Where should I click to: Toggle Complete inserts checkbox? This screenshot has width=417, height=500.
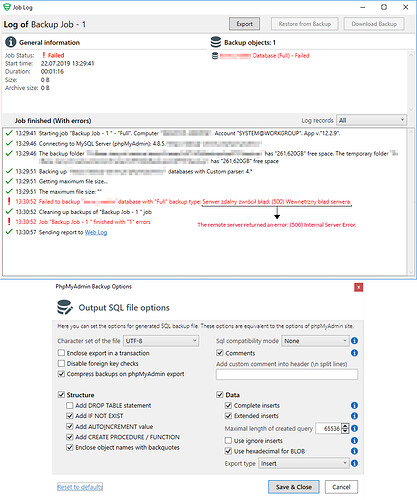point(228,405)
